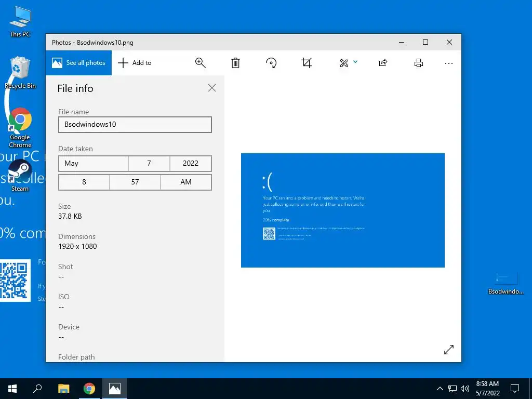Select the AM/PM field
This screenshot has height=399, width=532.
tap(186, 182)
